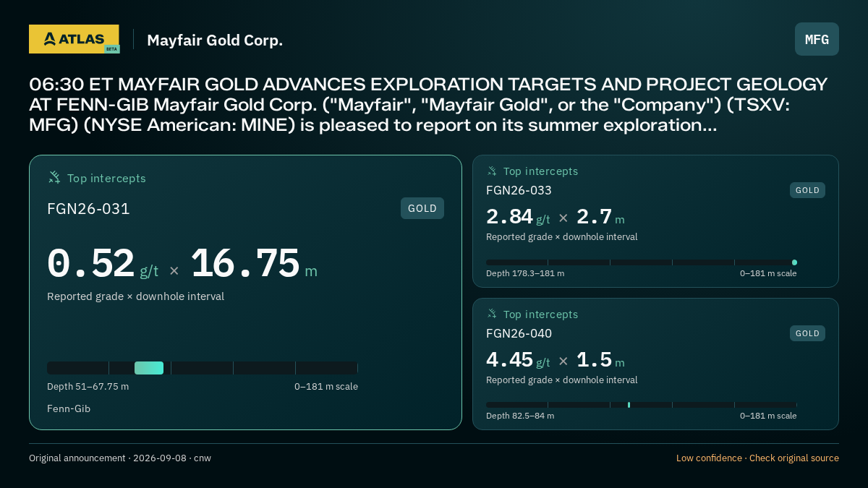Click the Depth 82.5–84 m label
868x488 pixels.
pos(520,416)
